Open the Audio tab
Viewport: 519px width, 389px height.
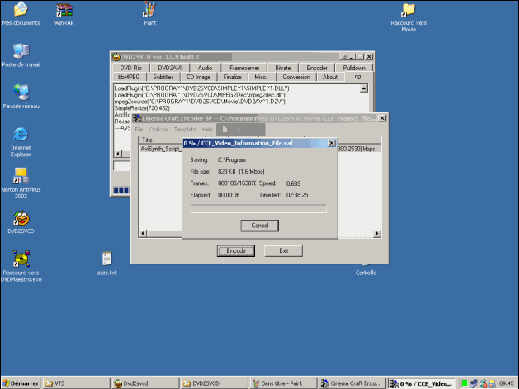point(205,68)
